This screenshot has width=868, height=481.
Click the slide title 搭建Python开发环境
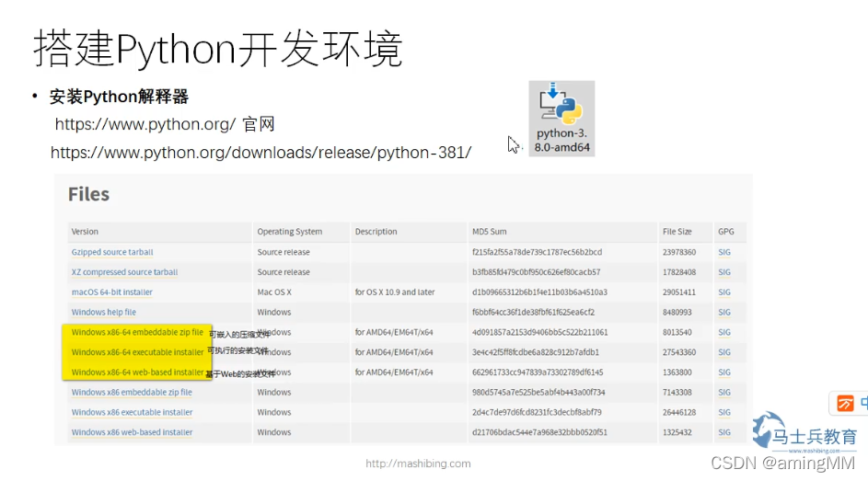(218, 49)
